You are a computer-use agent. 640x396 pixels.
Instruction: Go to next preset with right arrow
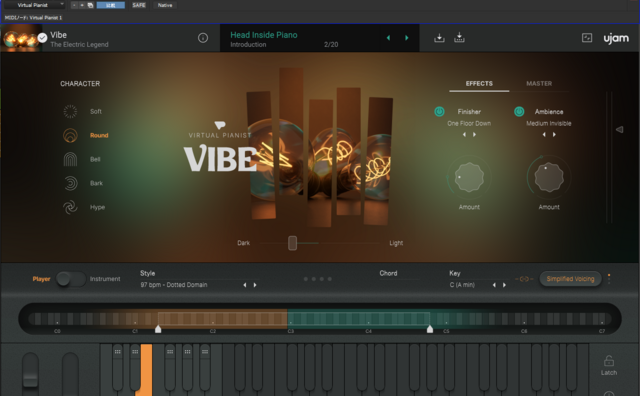[407, 38]
